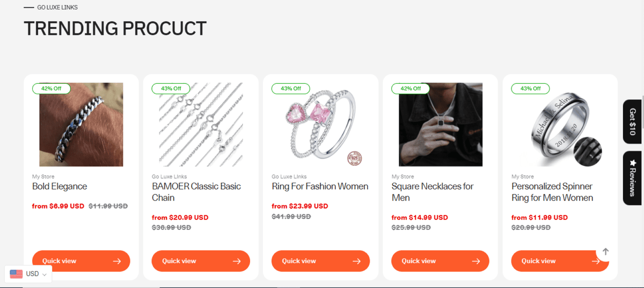The height and width of the screenshot is (288, 644).
Task: Open the Bold Elegance bracelet image
Action: pyautogui.click(x=81, y=125)
